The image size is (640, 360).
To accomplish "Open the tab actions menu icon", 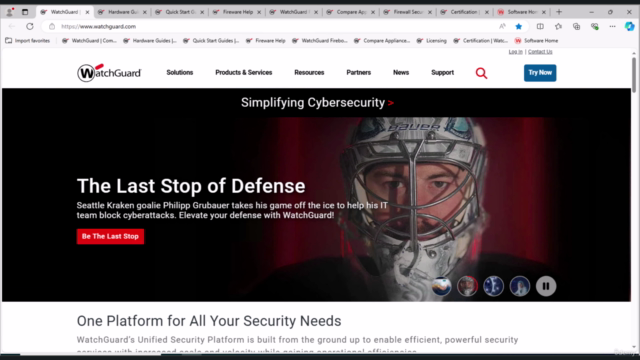I will [25, 12].
